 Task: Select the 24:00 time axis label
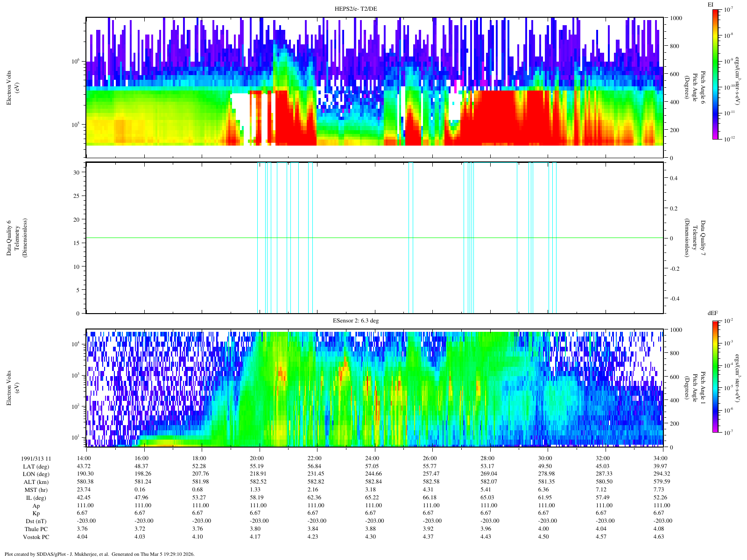point(372,458)
